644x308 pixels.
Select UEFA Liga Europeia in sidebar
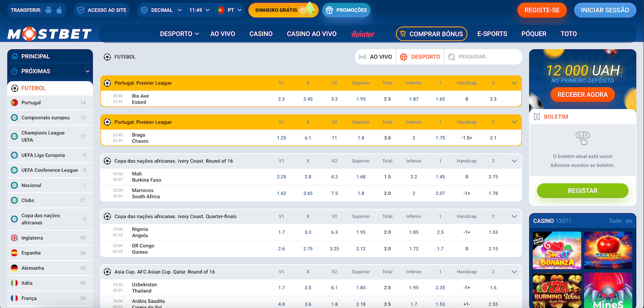click(50, 155)
